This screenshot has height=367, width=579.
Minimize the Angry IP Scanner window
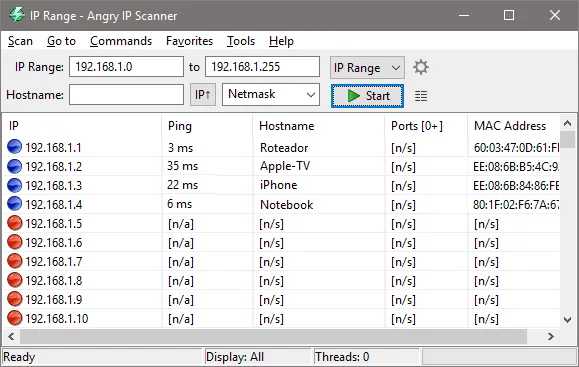tap(464, 15)
